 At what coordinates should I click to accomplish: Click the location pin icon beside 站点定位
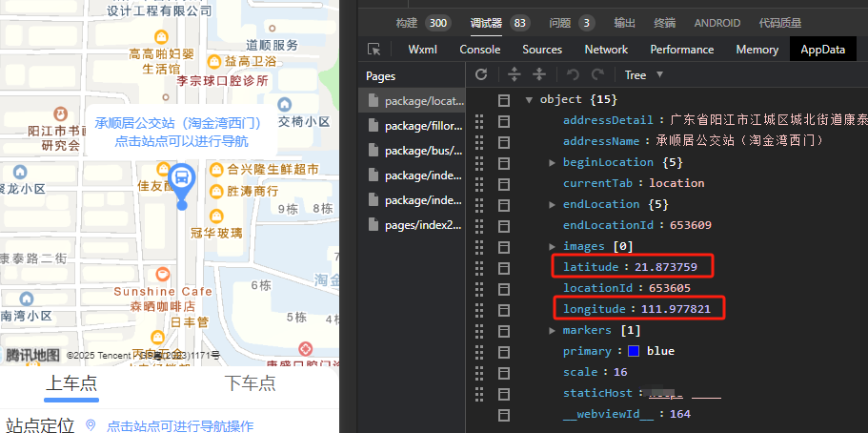91,425
